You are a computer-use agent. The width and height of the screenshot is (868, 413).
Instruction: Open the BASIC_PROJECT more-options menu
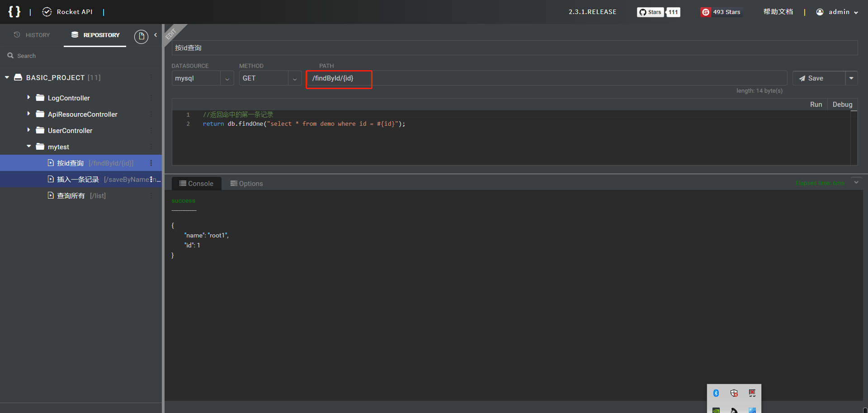coord(151,77)
